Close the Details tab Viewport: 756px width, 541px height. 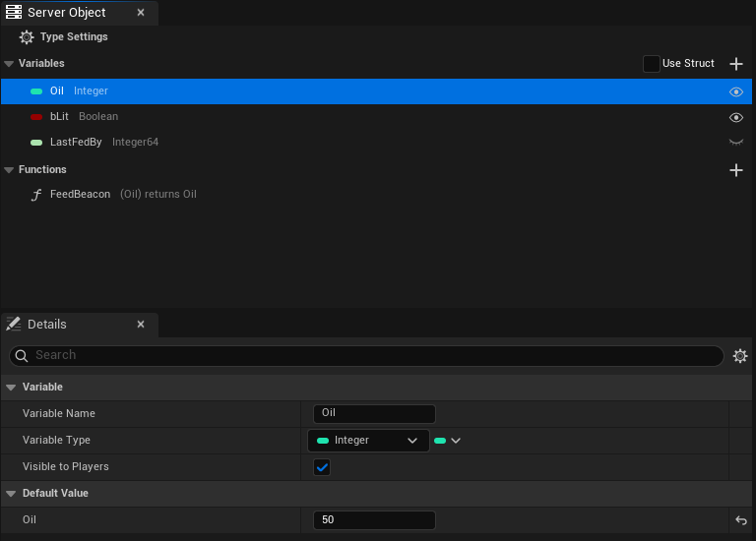tap(141, 325)
